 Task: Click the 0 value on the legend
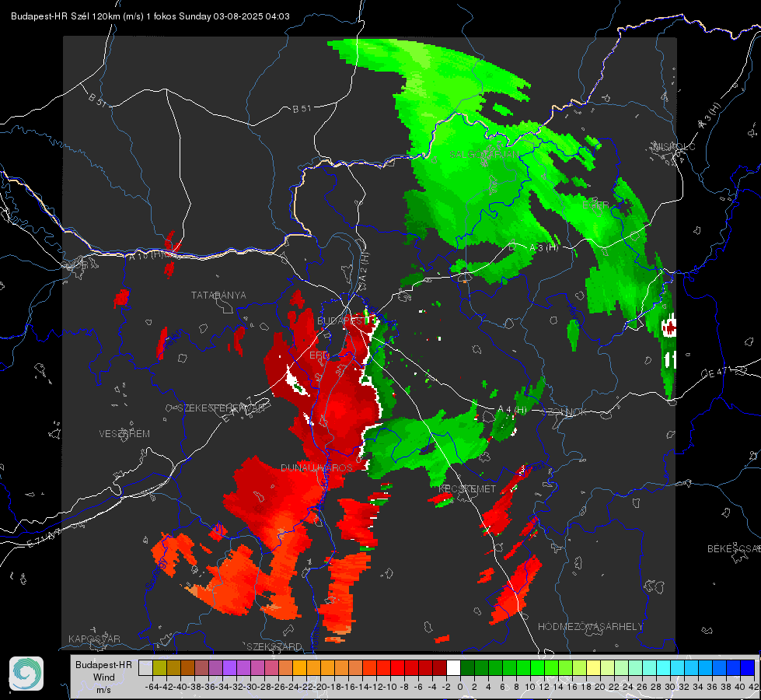(460, 687)
